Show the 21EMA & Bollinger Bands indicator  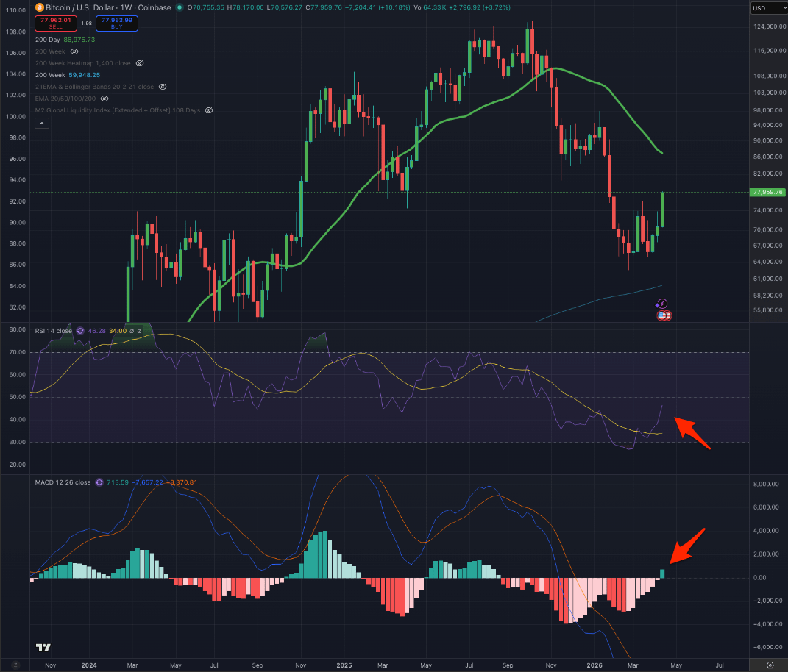click(163, 87)
